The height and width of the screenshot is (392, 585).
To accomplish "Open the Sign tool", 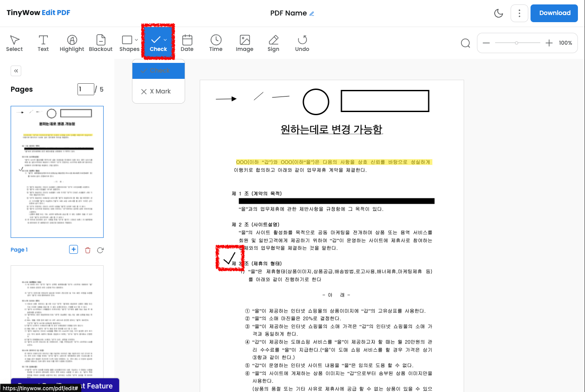I will [273, 43].
